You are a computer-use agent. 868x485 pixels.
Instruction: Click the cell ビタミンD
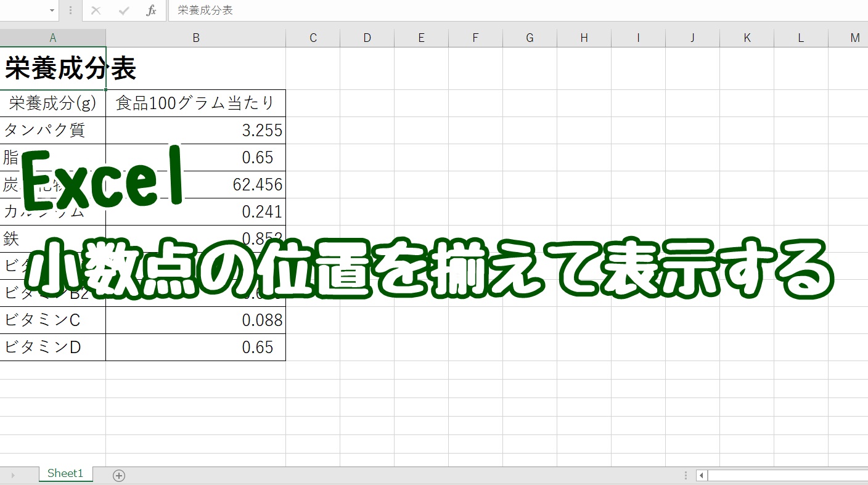pyautogui.click(x=53, y=348)
